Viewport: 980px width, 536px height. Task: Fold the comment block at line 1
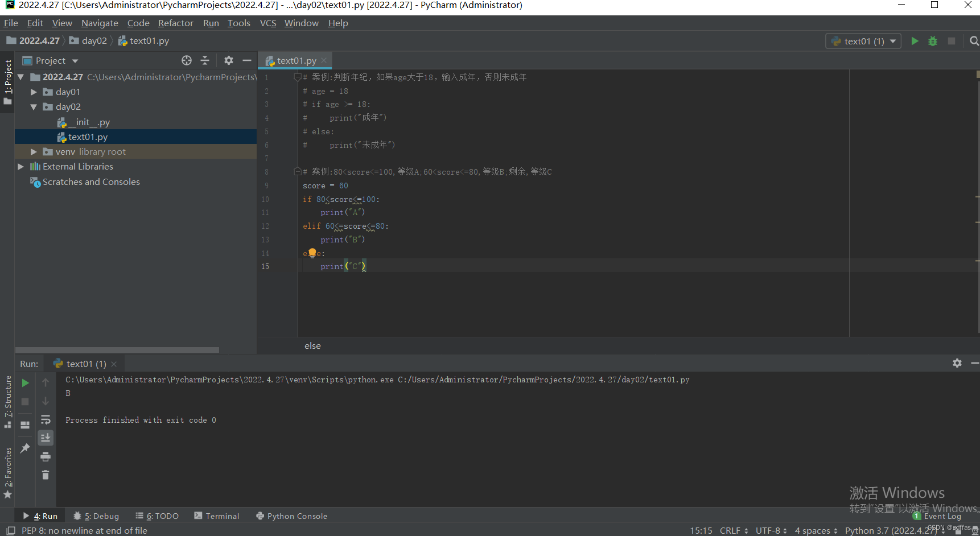coord(297,77)
